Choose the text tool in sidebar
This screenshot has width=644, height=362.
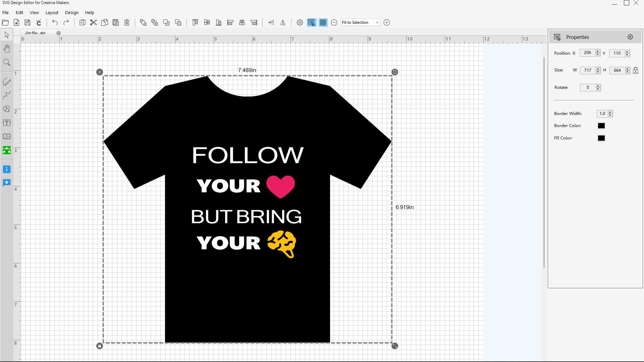tap(7, 123)
